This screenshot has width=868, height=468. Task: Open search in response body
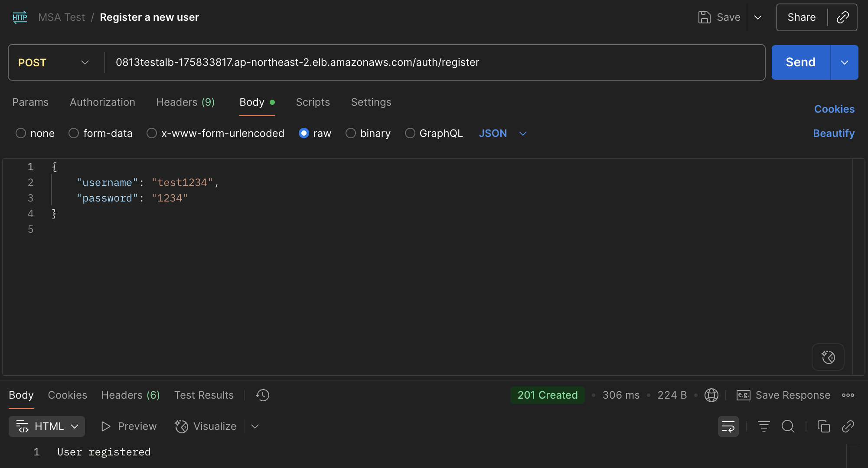tap(788, 426)
